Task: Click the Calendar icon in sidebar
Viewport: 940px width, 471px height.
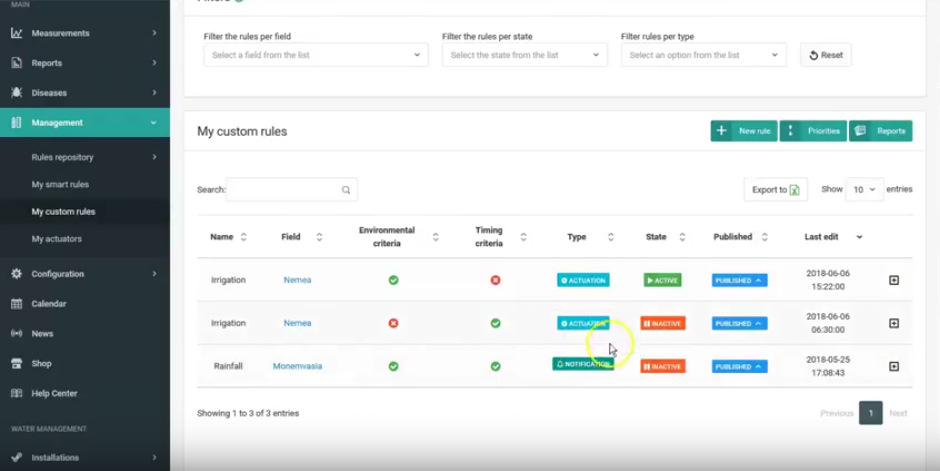Action: point(17,304)
